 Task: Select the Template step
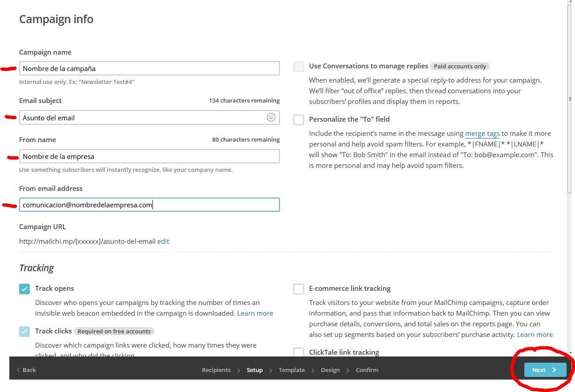click(291, 370)
